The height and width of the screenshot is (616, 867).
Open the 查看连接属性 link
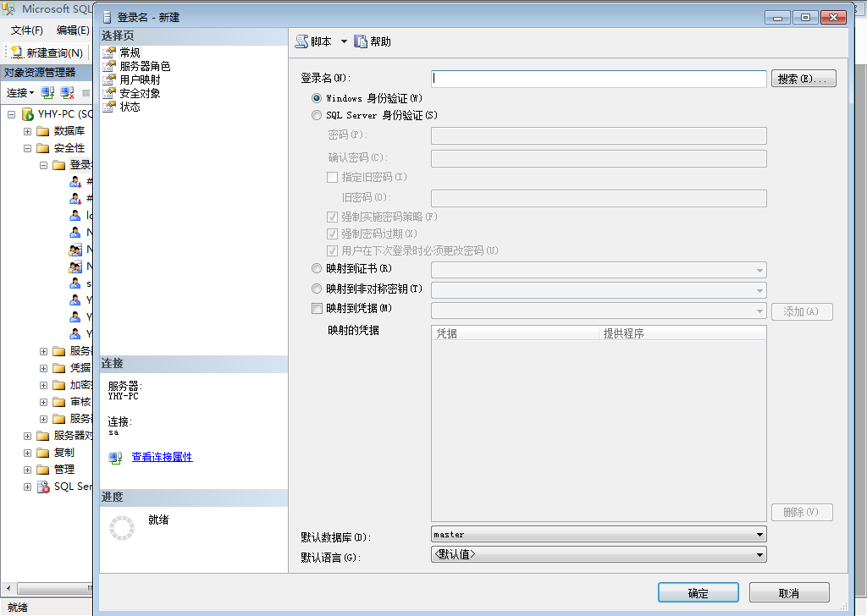pos(162,457)
